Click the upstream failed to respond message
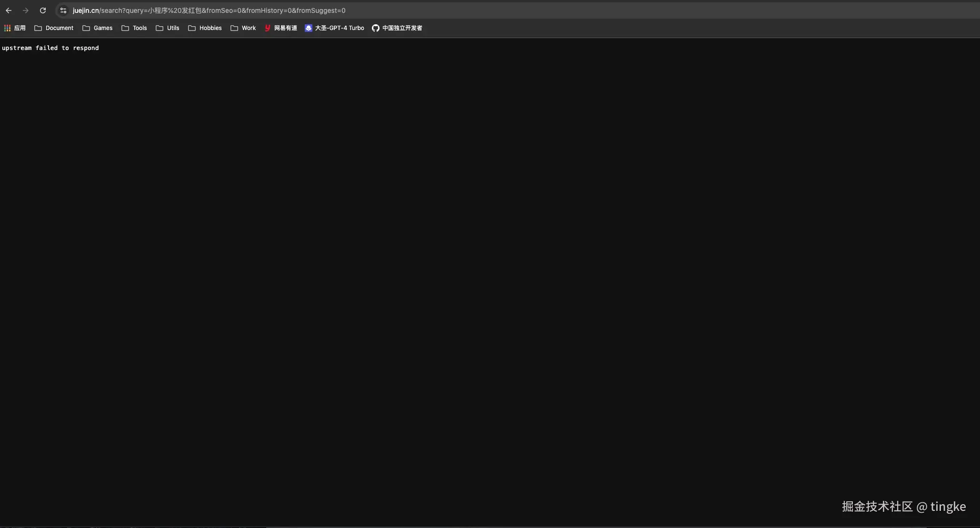This screenshot has width=980, height=528. [50, 48]
